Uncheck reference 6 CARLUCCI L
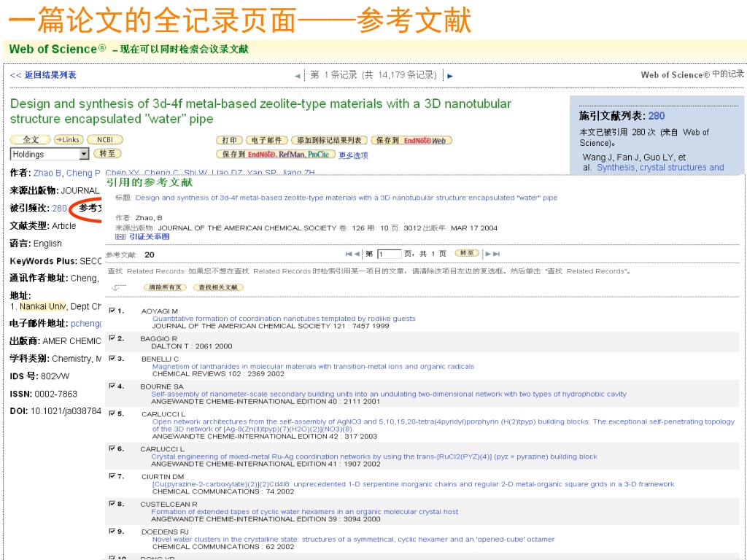The image size is (747, 560). click(x=112, y=448)
